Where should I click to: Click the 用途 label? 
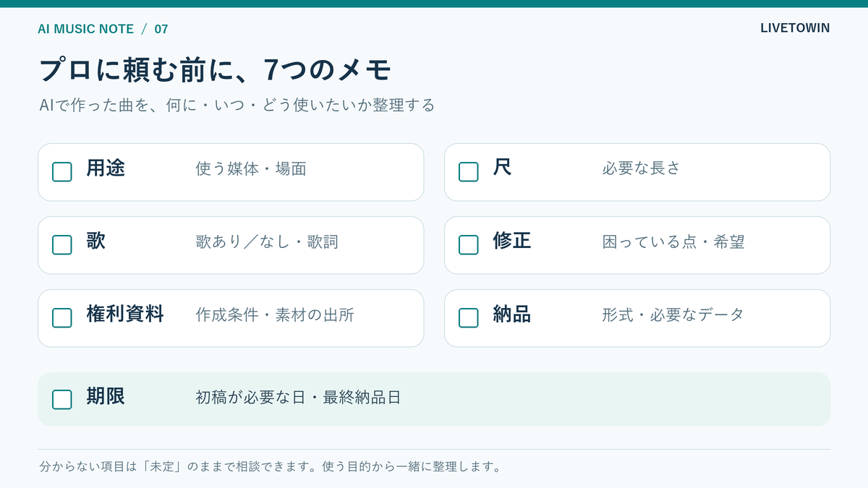(x=106, y=168)
